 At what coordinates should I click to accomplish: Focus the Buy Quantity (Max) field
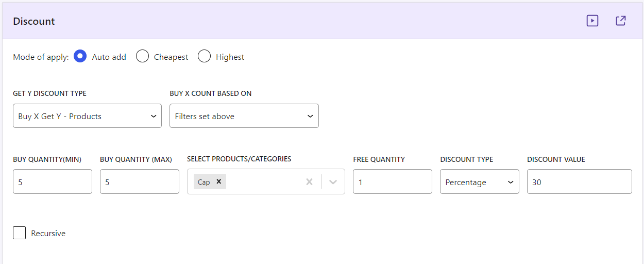click(x=140, y=182)
